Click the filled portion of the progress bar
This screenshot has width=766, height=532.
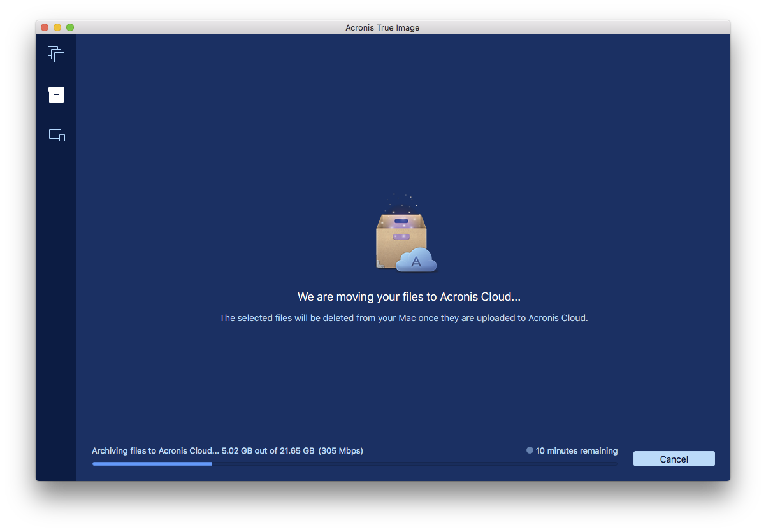152,464
